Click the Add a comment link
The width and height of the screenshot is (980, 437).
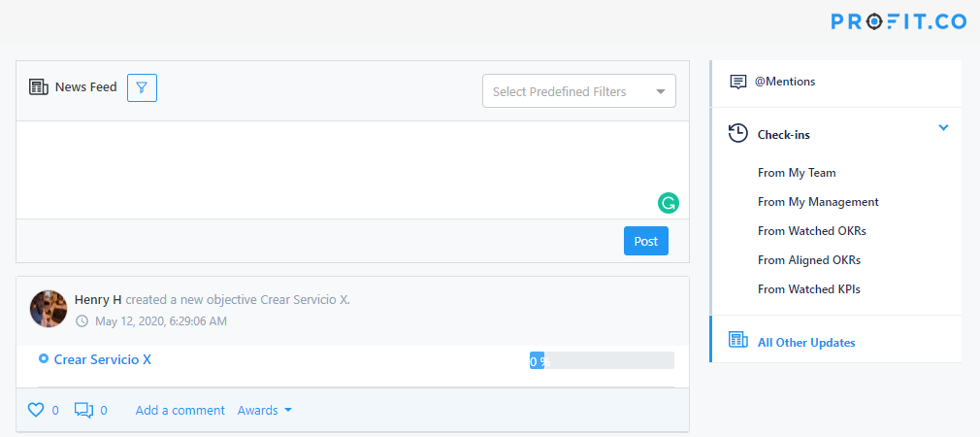180,410
